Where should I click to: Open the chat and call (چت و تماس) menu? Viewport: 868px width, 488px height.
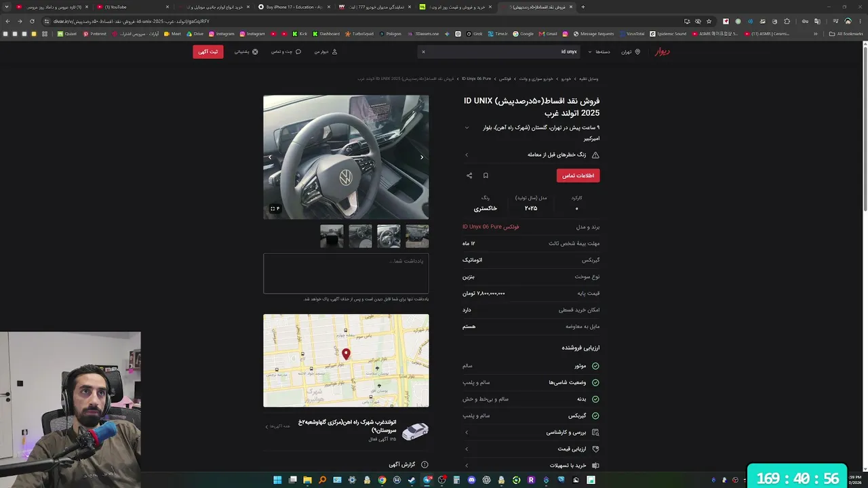[286, 52]
